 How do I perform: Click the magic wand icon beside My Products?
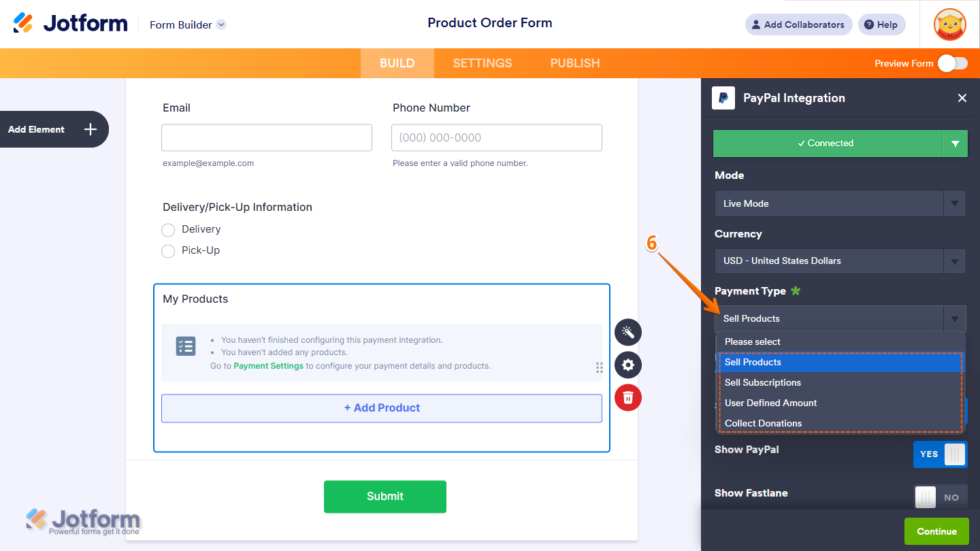627,332
